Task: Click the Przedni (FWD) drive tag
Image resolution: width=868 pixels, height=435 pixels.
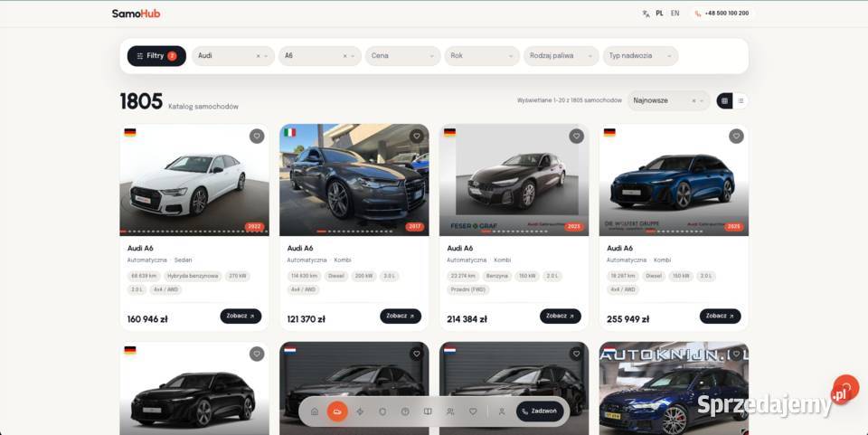Action: [x=468, y=289]
